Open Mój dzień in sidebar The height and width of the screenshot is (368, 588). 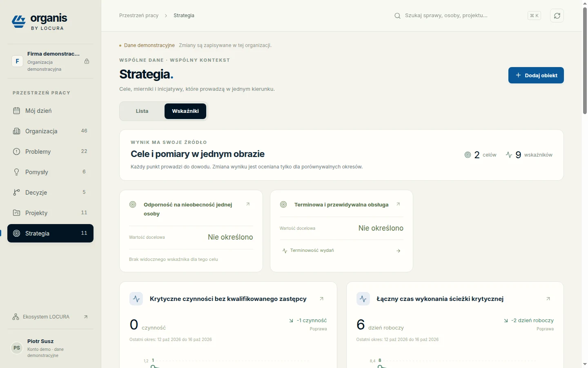50,111
